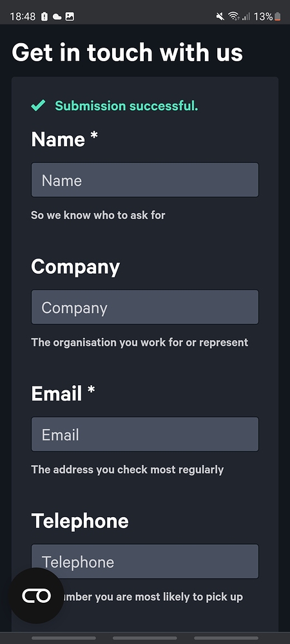Viewport: 290px width, 644px height.
Task: Tap the battery alert notification icon
Action: pyautogui.click(x=44, y=17)
